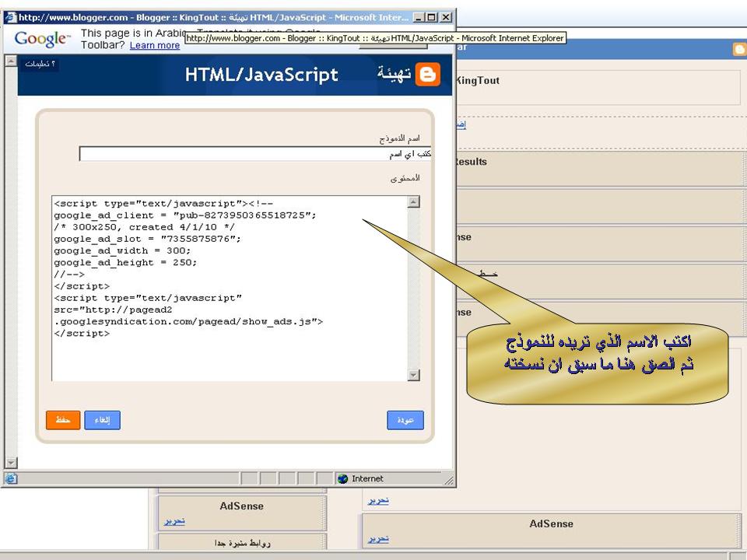Click the popup page's scroll down arrow
Viewport: 747px width, 560px height.
point(11,462)
